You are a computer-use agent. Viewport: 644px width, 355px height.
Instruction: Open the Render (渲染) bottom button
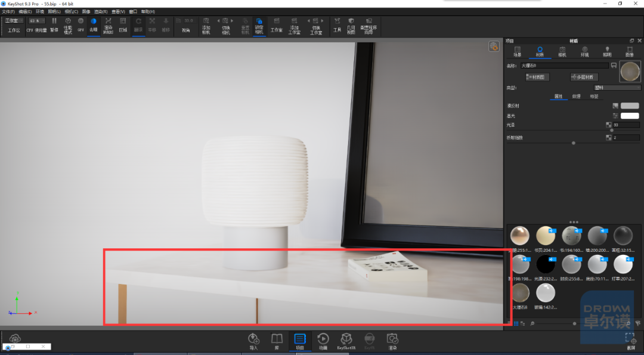[x=392, y=341]
